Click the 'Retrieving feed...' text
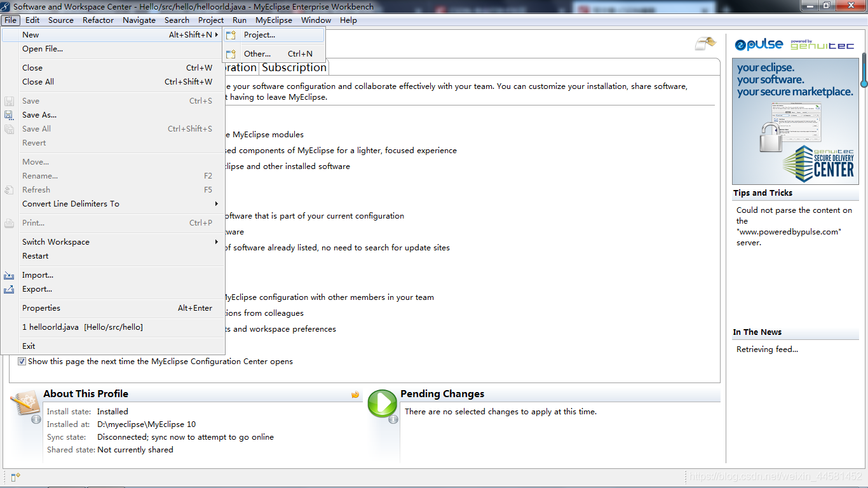The height and width of the screenshot is (488, 868). [767, 349]
